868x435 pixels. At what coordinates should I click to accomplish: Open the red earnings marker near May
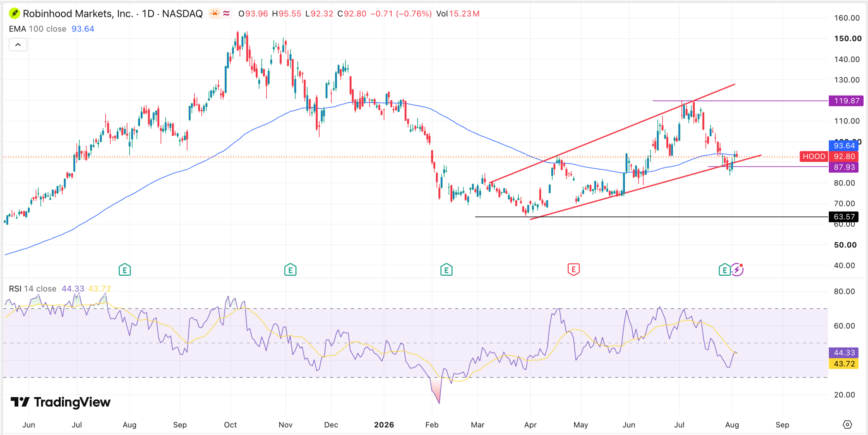tap(573, 270)
